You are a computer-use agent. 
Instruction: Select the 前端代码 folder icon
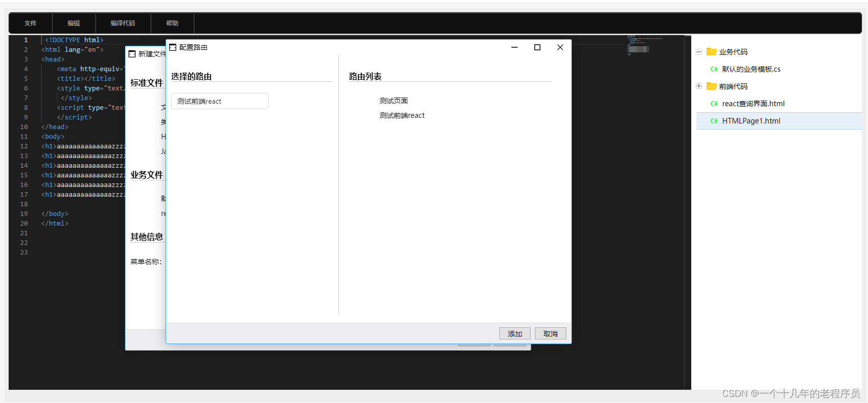click(x=711, y=86)
